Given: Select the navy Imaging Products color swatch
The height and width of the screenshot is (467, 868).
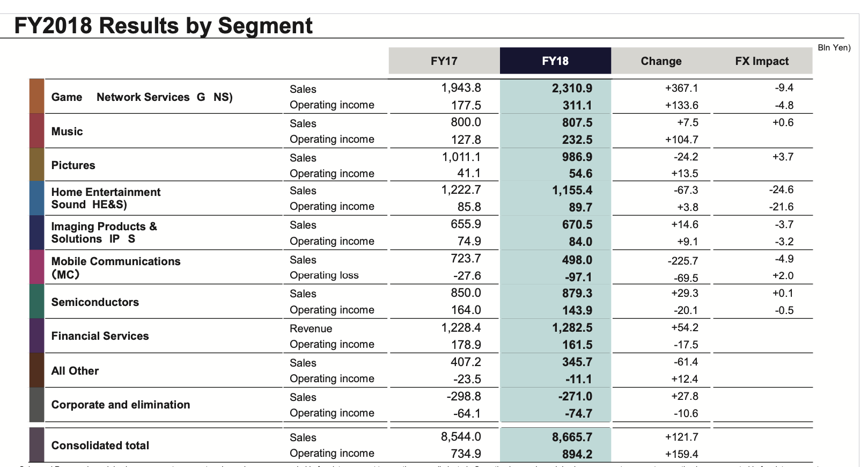Looking at the screenshot, I should coord(36,232).
